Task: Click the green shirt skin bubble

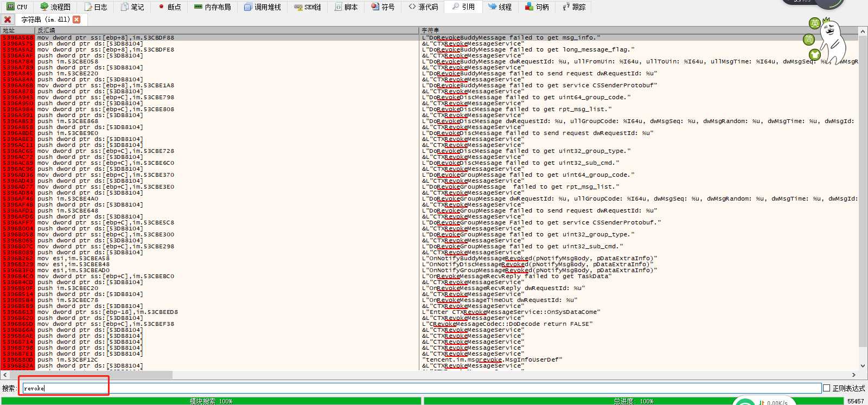Action: [814, 55]
